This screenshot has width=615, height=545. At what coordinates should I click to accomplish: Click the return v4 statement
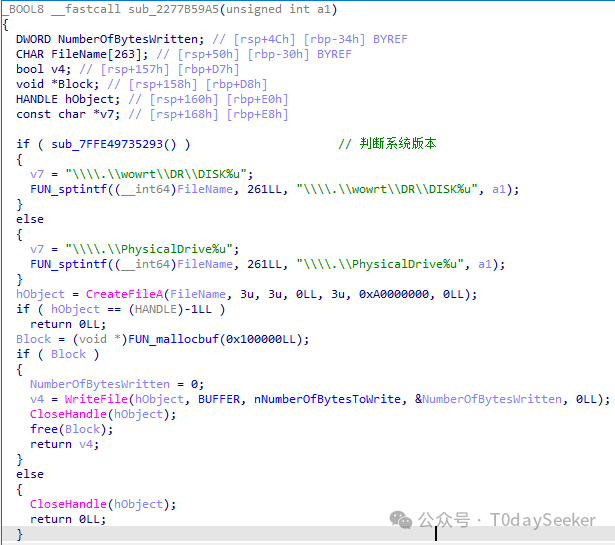coord(64,444)
